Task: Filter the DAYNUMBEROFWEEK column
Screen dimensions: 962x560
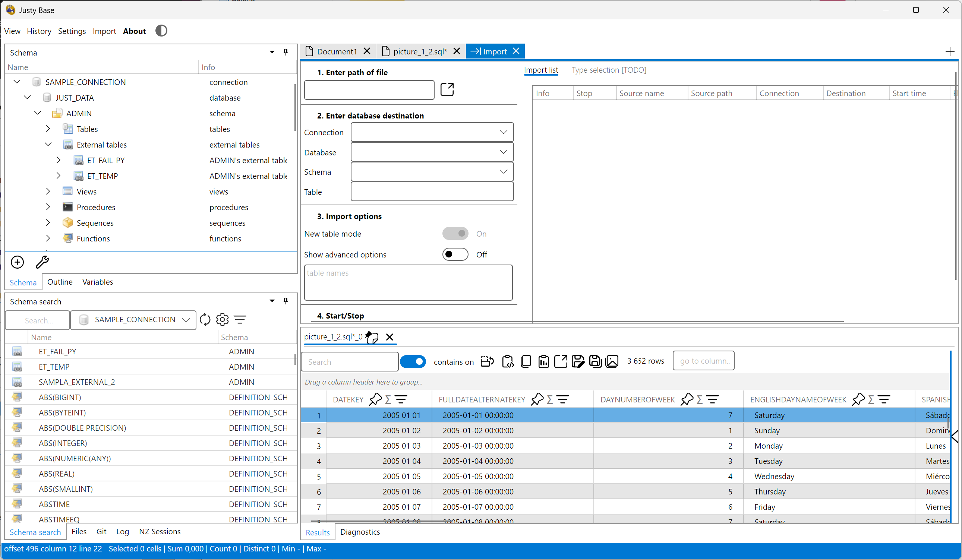Action: (x=712, y=400)
